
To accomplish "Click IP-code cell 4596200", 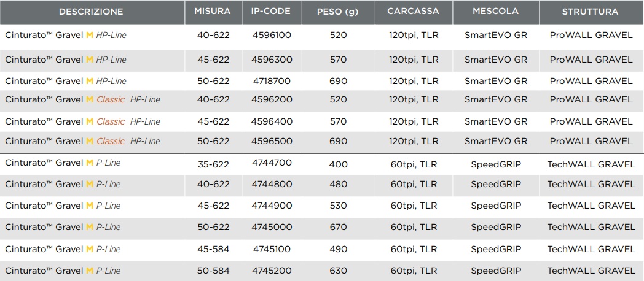I will [x=272, y=99].
